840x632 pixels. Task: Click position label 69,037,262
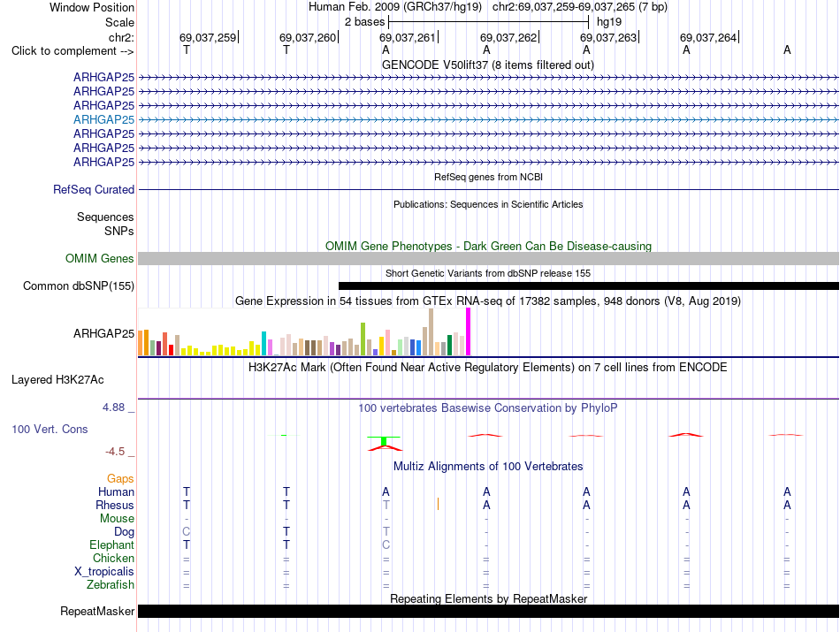(x=508, y=37)
